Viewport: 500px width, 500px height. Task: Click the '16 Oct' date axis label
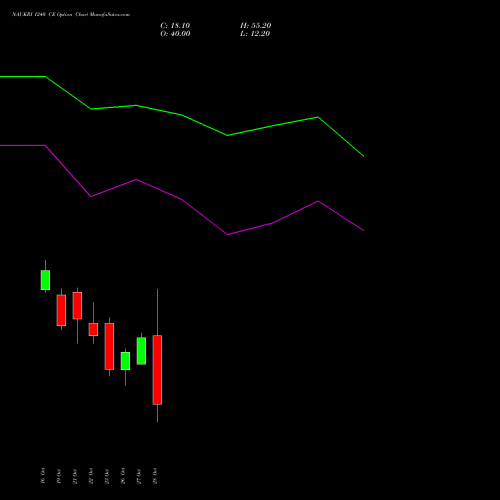tap(43, 476)
